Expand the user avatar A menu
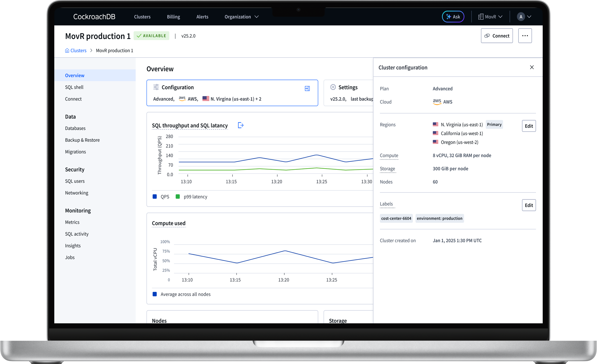Image resolution: width=597 pixels, height=364 pixels. [529, 17]
